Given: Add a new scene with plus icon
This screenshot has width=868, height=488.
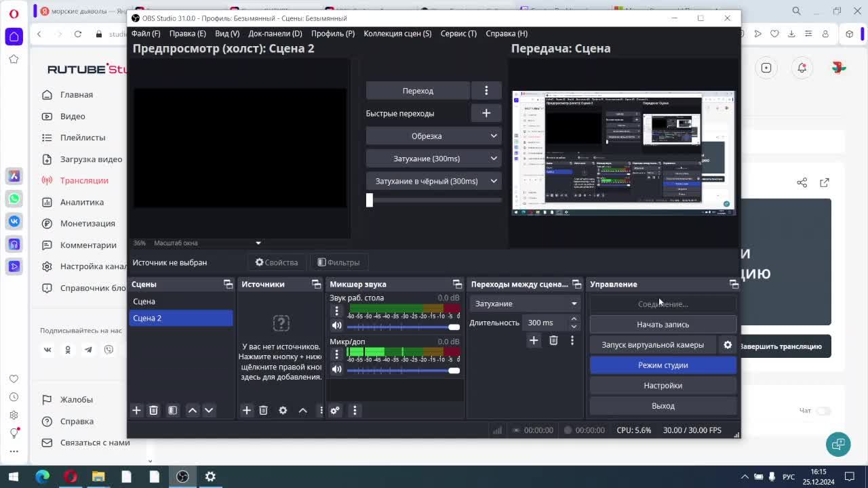Looking at the screenshot, I should coord(136,410).
